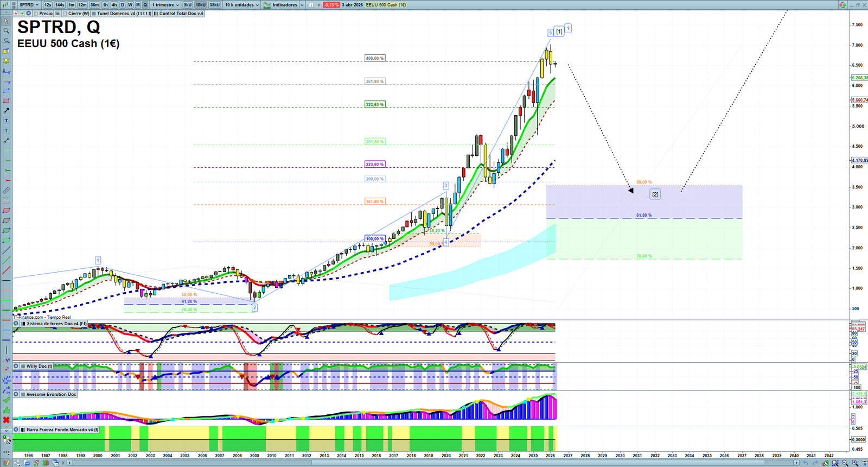The width and height of the screenshot is (868, 467).
Task: Switch to the 56m timeframe
Action: pos(95,5)
